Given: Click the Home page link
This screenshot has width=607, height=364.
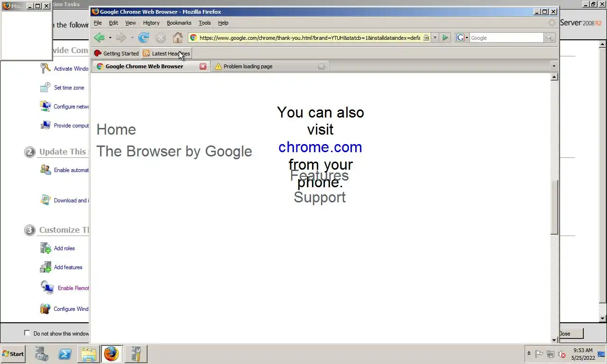Looking at the screenshot, I should pyautogui.click(x=116, y=129).
